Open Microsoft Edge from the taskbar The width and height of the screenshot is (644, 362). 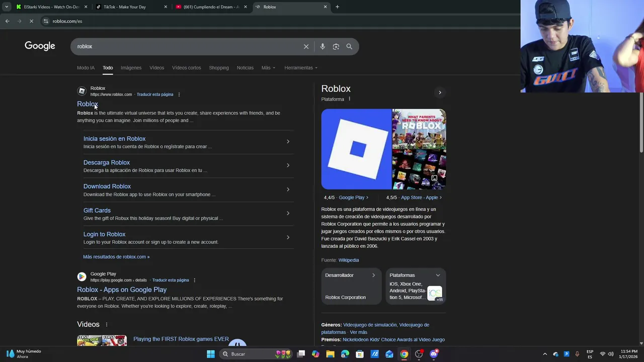pos(345,354)
